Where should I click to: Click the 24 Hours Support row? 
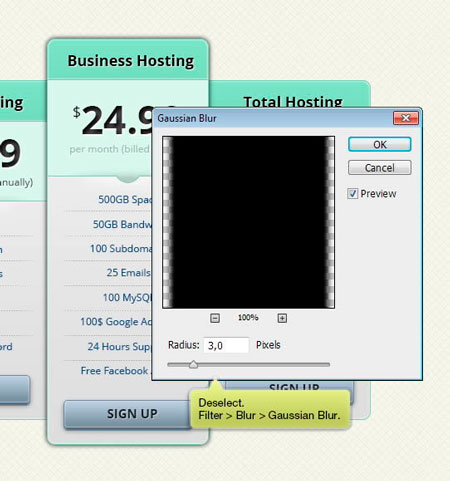point(119,346)
